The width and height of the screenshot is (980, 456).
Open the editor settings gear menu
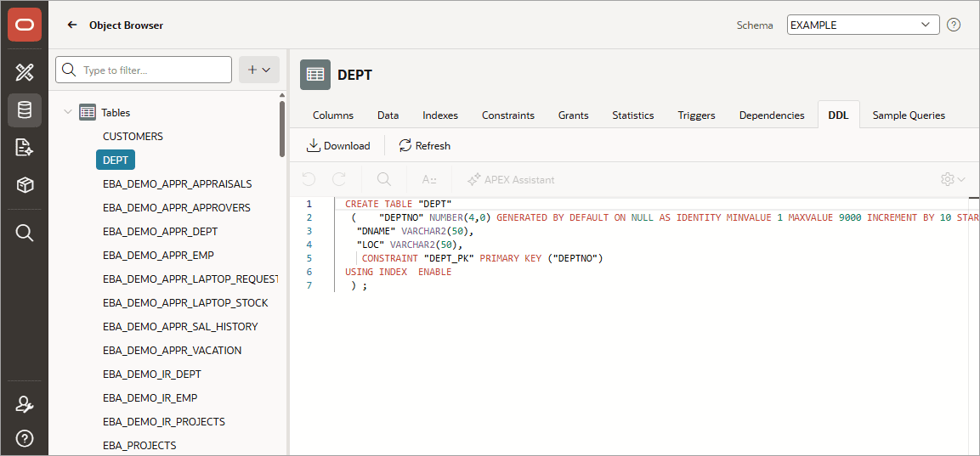953,179
